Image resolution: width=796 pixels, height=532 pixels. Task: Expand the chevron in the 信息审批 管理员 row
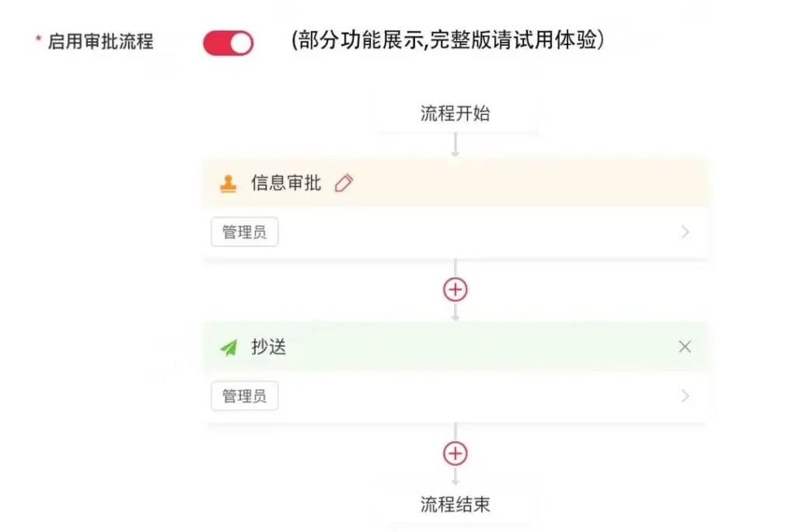point(685,231)
